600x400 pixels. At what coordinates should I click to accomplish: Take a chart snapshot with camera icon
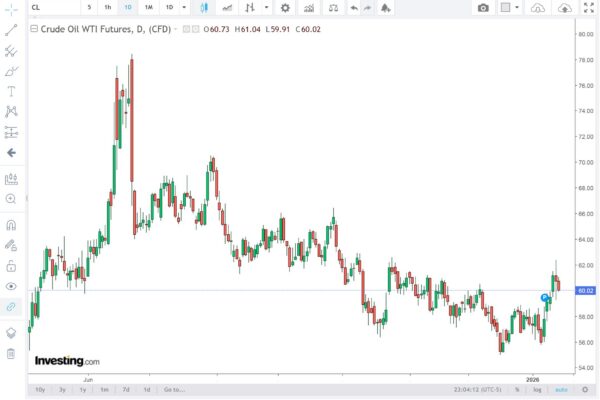483,8
